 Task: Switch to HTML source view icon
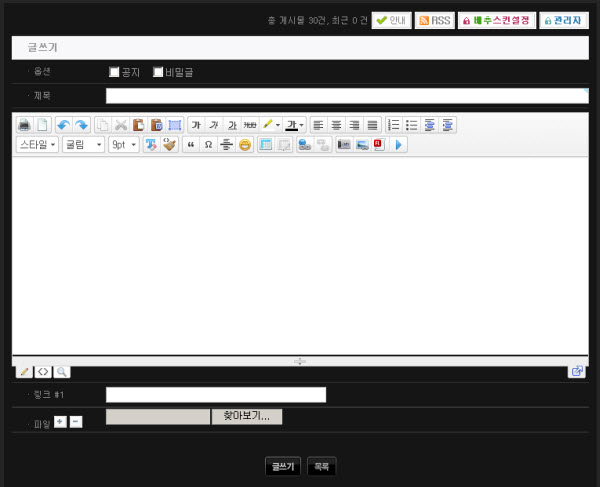click(x=43, y=371)
